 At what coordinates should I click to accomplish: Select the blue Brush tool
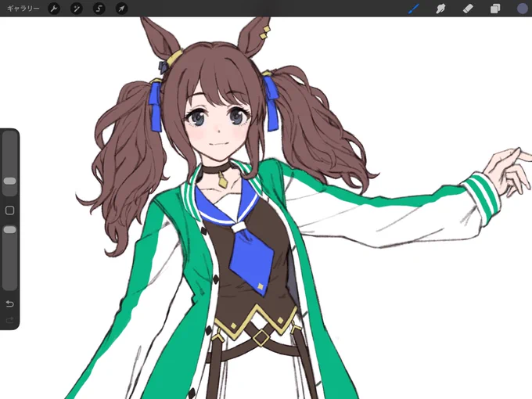coord(413,9)
